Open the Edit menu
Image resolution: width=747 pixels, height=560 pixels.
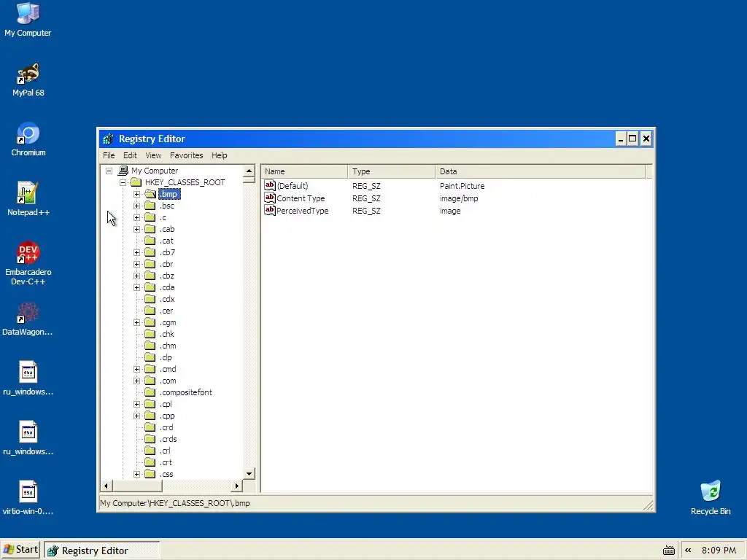click(130, 155)
